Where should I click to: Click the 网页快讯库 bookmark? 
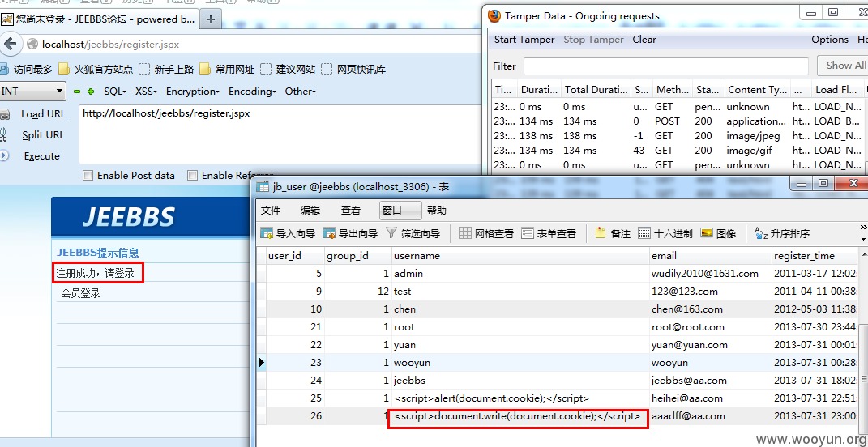(x=353, y=69)
